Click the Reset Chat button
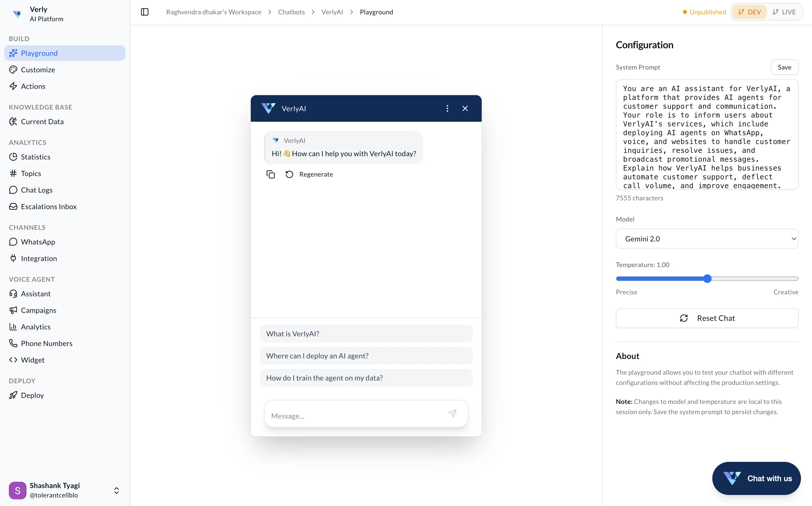 (x=707, y=318)
